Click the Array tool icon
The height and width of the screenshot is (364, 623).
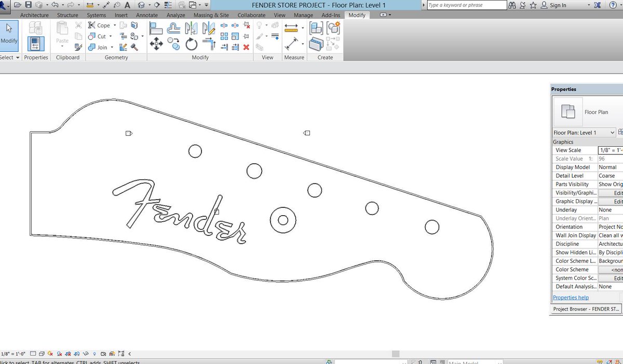pyautogui.click(x=224, y=36)
